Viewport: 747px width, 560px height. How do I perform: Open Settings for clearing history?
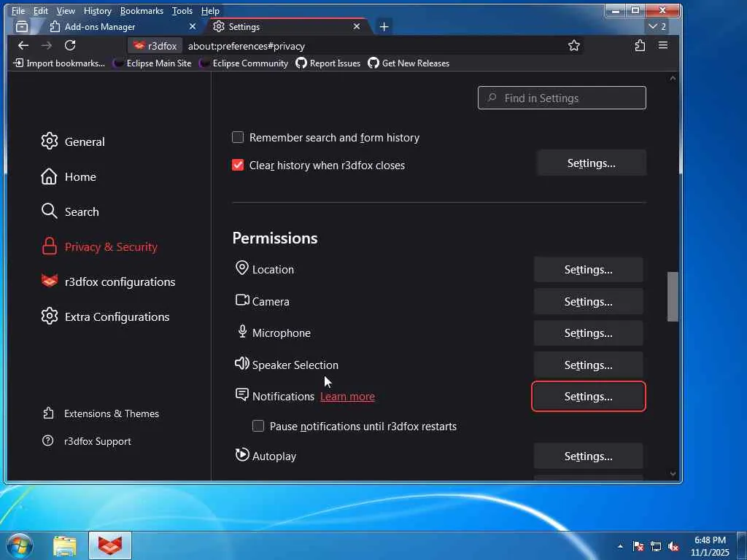(591, 163)
